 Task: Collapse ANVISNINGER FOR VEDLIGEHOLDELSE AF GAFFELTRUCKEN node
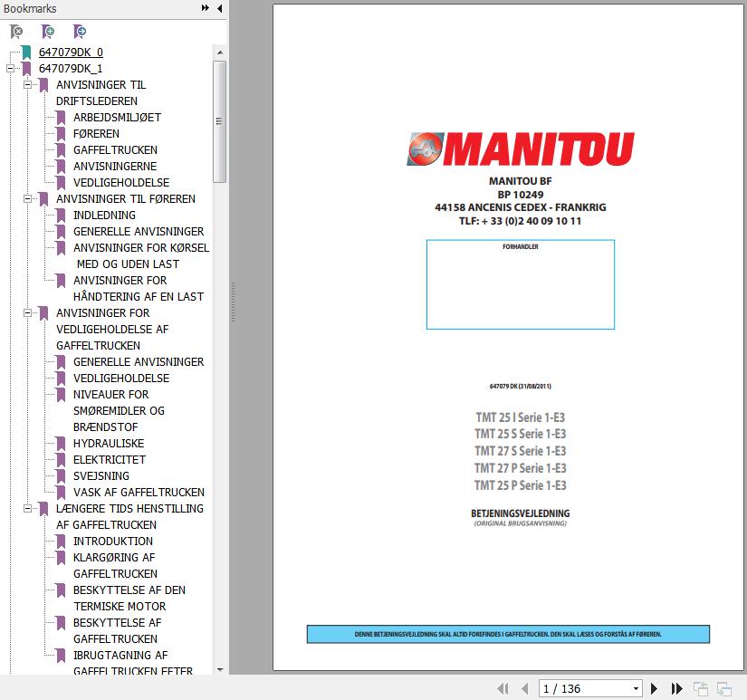(x=28, y=313)
